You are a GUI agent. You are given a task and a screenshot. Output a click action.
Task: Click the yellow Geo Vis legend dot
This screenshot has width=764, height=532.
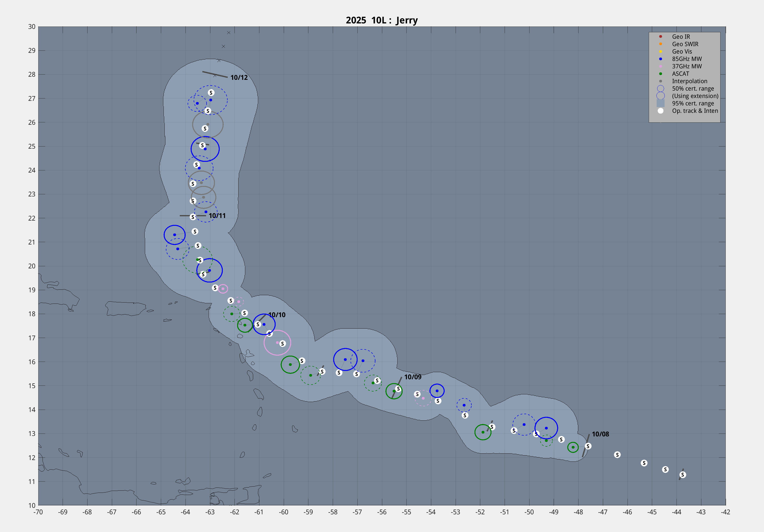click(x=660, y=52)
